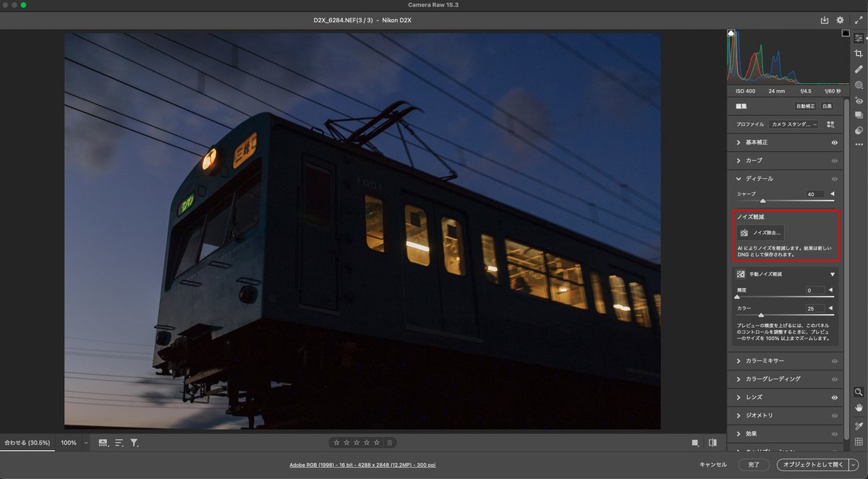Toggle visibility eye for ディテール panel
Viewport: 868px width, 479px height.
click(x=834, y=179)
